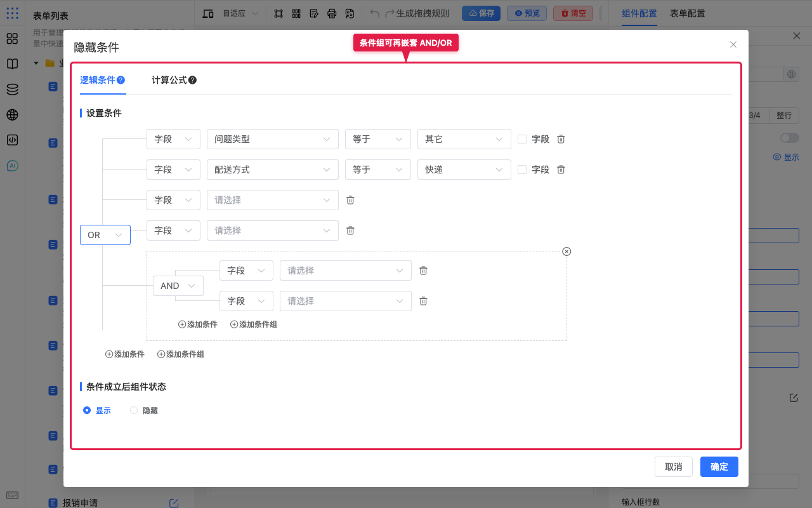
Task: Open the 表单配置 tab
Action: point(688,13)
